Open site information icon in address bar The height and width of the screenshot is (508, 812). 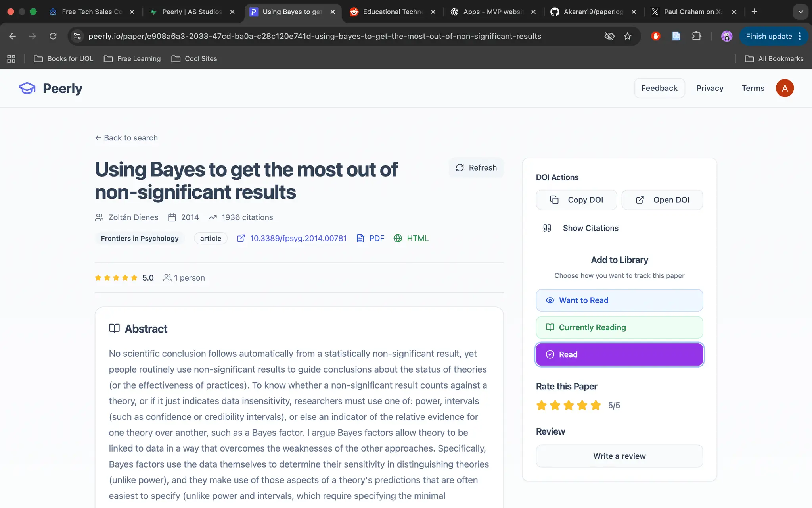(77, 36)
